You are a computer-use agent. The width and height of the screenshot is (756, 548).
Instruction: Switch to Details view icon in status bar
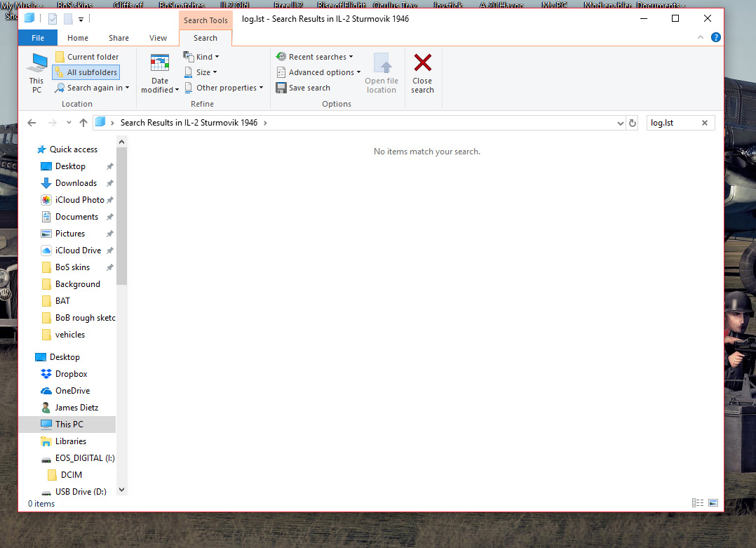click(x=698, y=503)
